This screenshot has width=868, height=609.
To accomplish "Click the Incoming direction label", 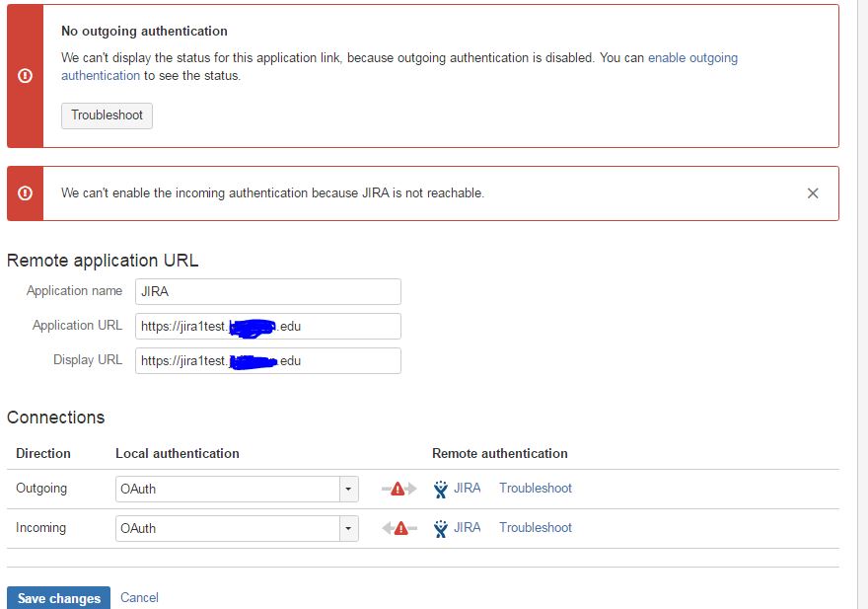I will coord(41,527).
